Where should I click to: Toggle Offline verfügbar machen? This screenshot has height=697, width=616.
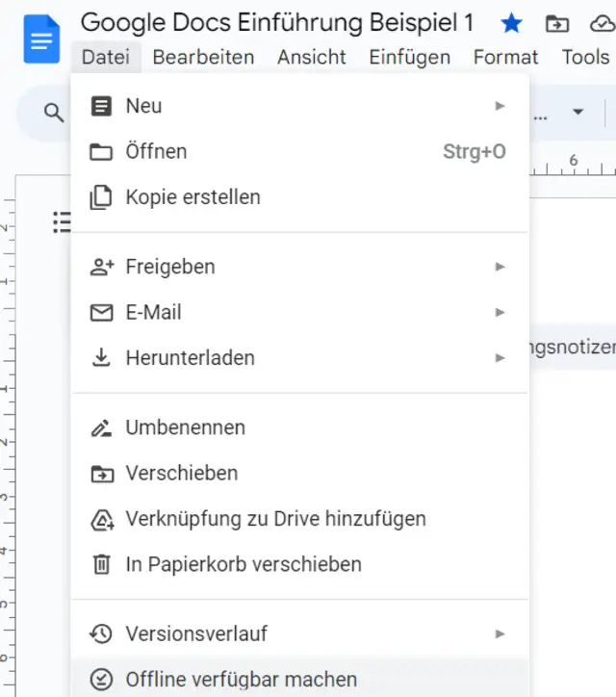pyautogui.click(x=241, y=680)
